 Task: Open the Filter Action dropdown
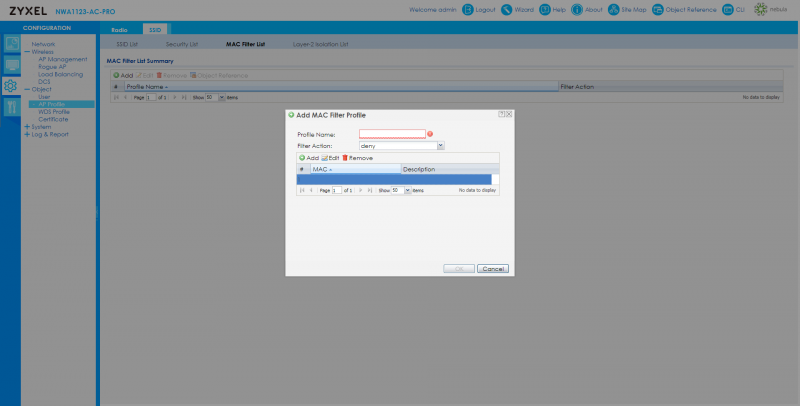coord(441,146)
